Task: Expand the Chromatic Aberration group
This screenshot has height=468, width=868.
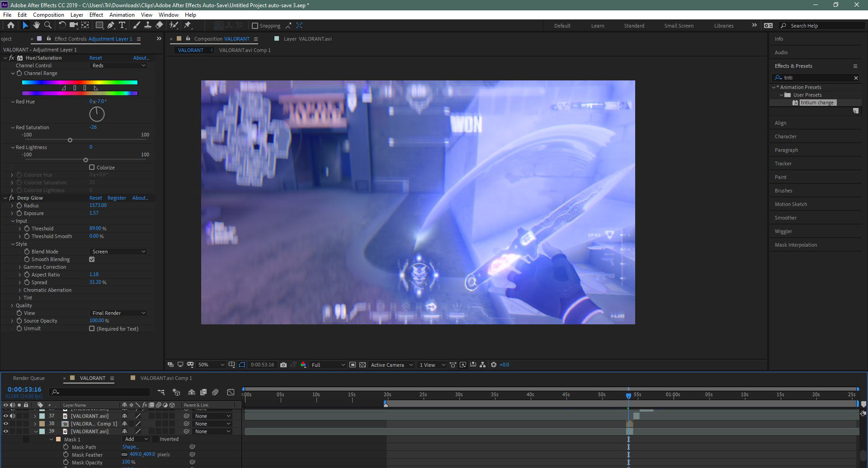Action: (20, 290)
